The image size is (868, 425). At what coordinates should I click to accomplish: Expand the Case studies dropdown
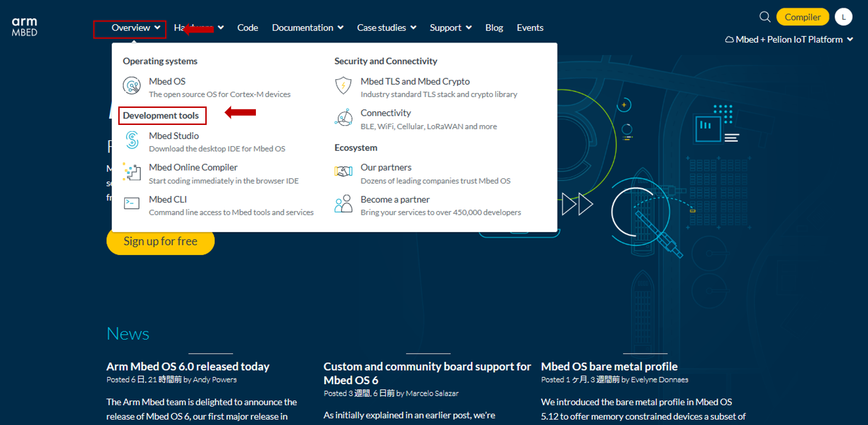386,28
